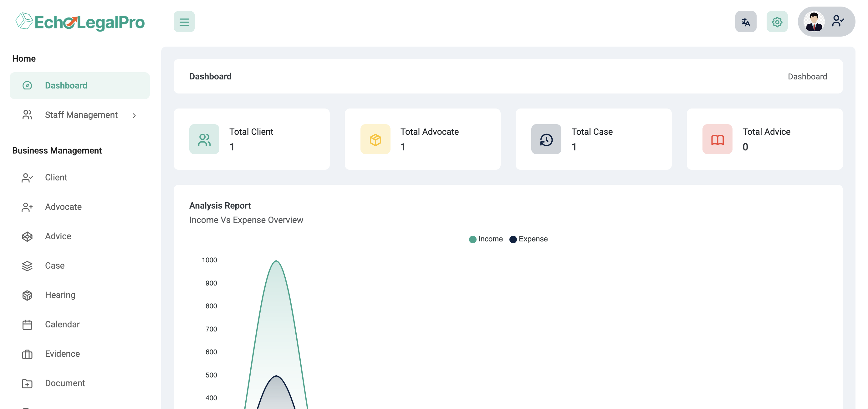The image size is (868, 409).
Task: Click the language translate icon
Action: click(745, 22)
